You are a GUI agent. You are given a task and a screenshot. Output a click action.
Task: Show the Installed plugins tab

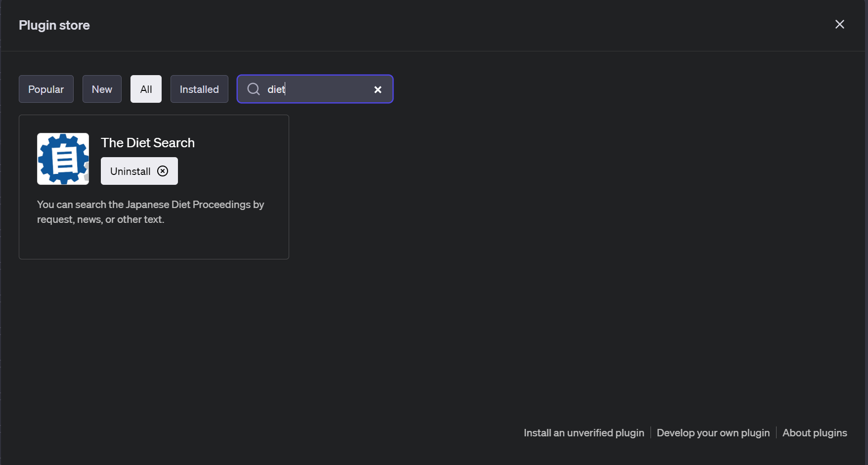click(199, 89)
